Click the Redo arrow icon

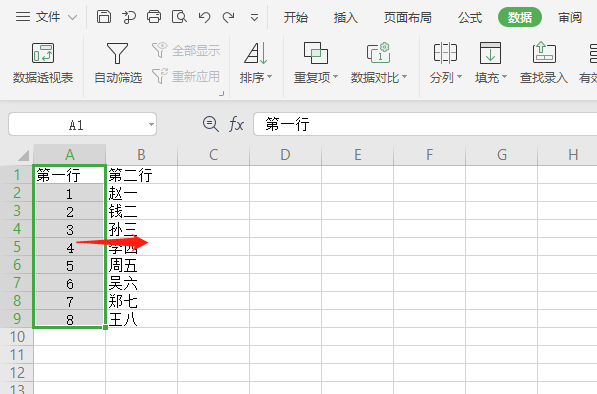pos(228,17)
